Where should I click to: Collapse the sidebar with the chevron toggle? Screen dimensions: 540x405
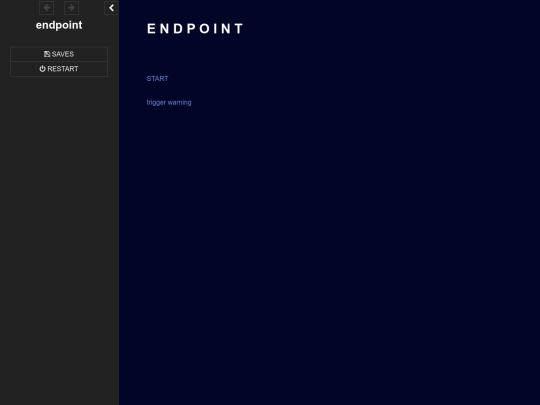[111, 8]
